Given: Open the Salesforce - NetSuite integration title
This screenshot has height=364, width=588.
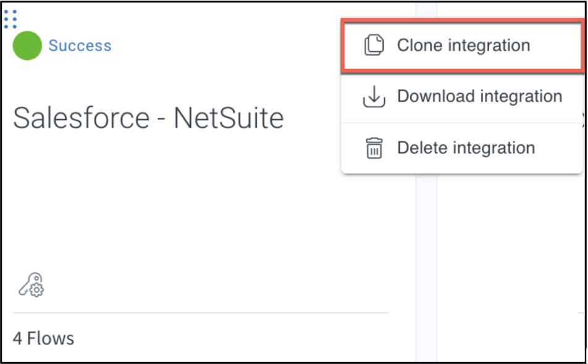Looking at the screenshot, I should (148, 117).
